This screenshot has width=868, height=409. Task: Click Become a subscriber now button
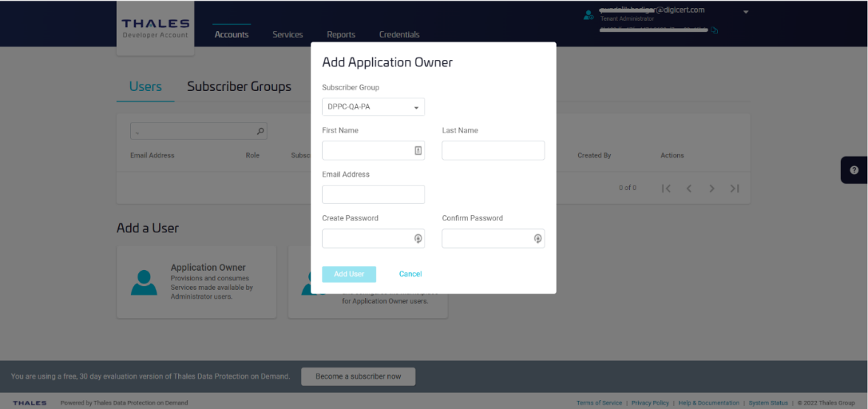click(358, 376)
